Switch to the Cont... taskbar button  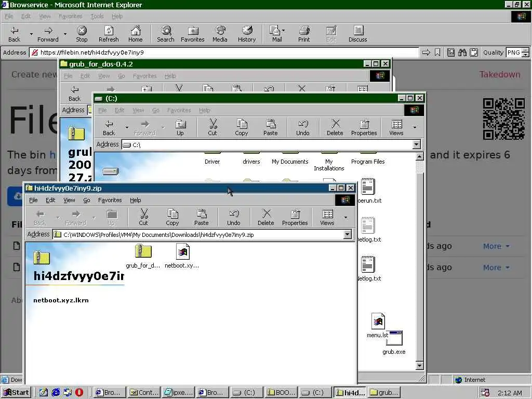[x=144, y=393]
